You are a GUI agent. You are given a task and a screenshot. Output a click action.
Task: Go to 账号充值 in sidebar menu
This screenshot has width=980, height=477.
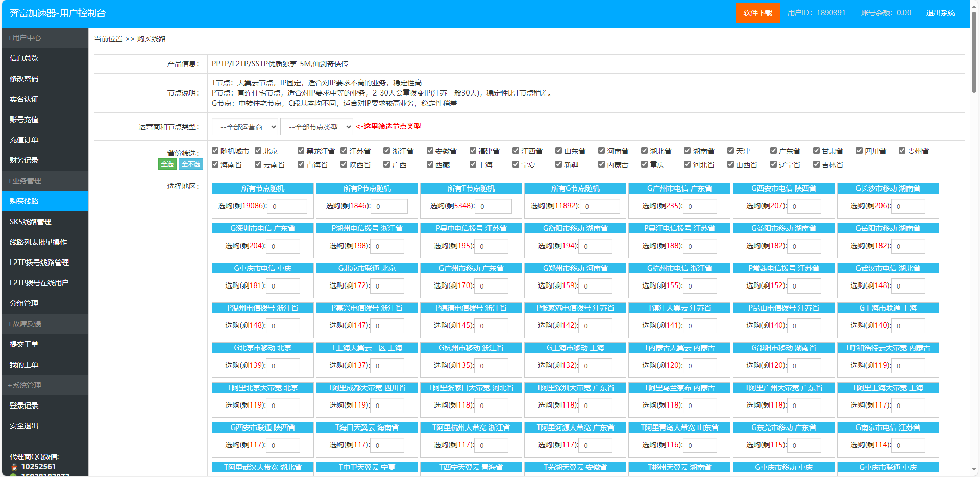[x=24, y=120]
